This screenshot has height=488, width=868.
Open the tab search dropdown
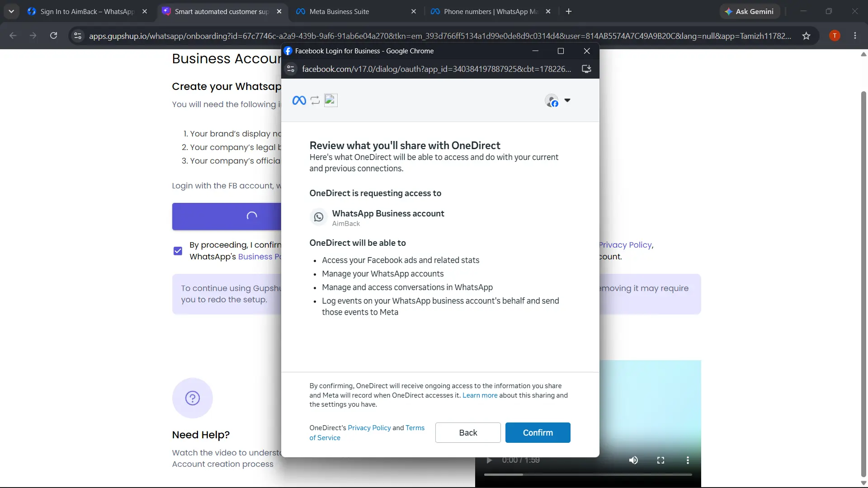[x=11, y=11]
